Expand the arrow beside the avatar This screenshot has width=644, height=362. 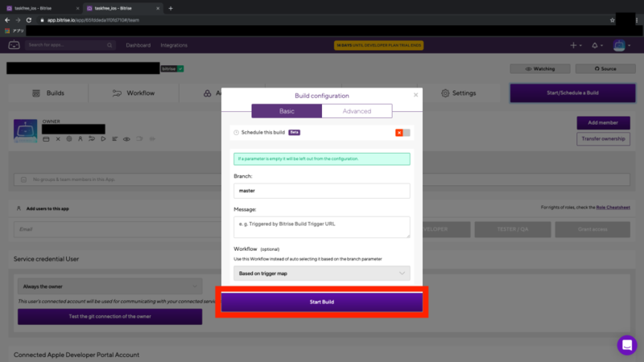coord(630,46)
